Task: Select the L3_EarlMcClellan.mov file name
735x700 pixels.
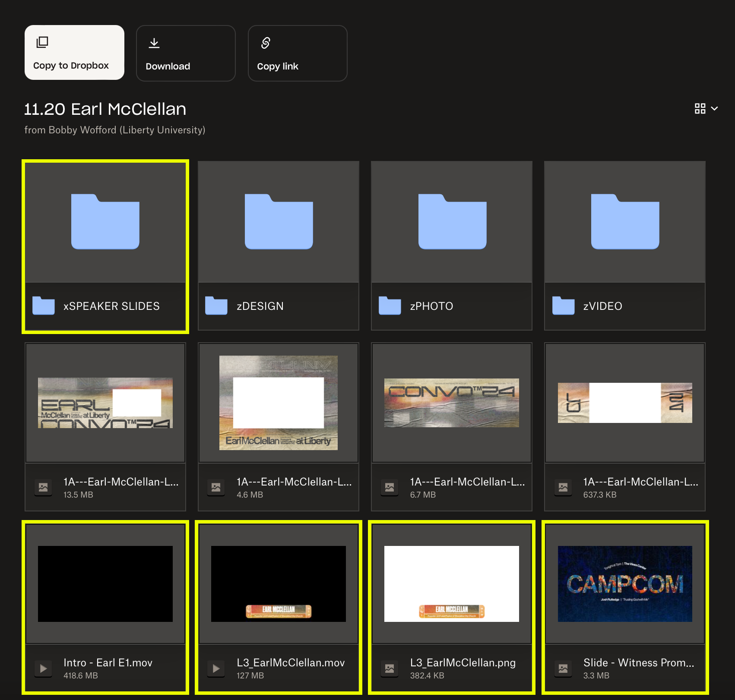Action: 291,663
